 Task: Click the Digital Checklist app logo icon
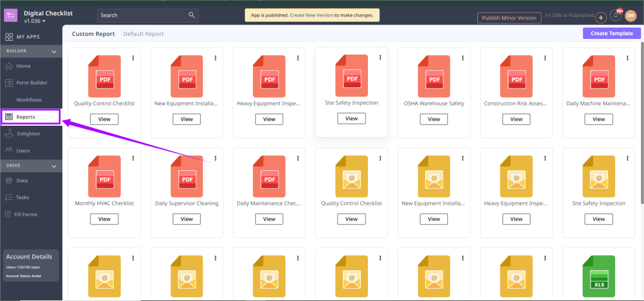11,16
